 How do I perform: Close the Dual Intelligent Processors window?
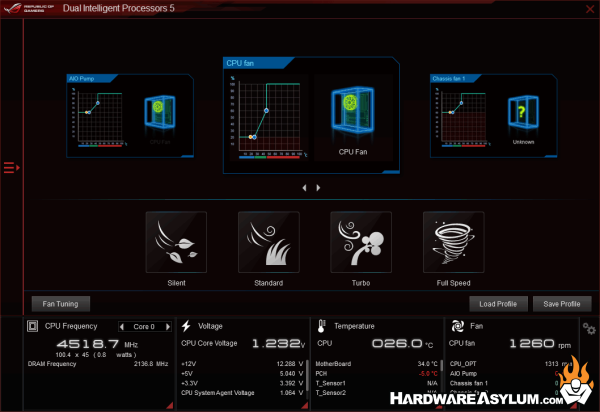590,9
